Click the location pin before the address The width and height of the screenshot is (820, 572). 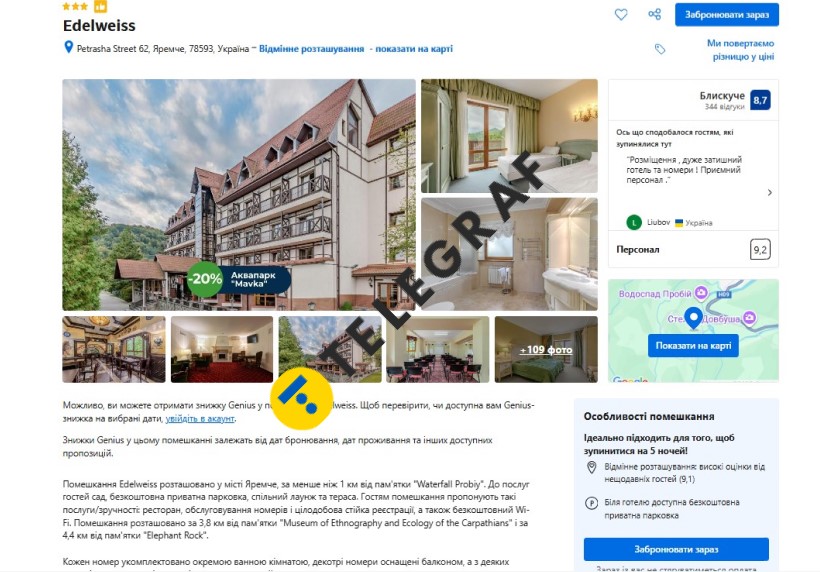coord(68,48)
